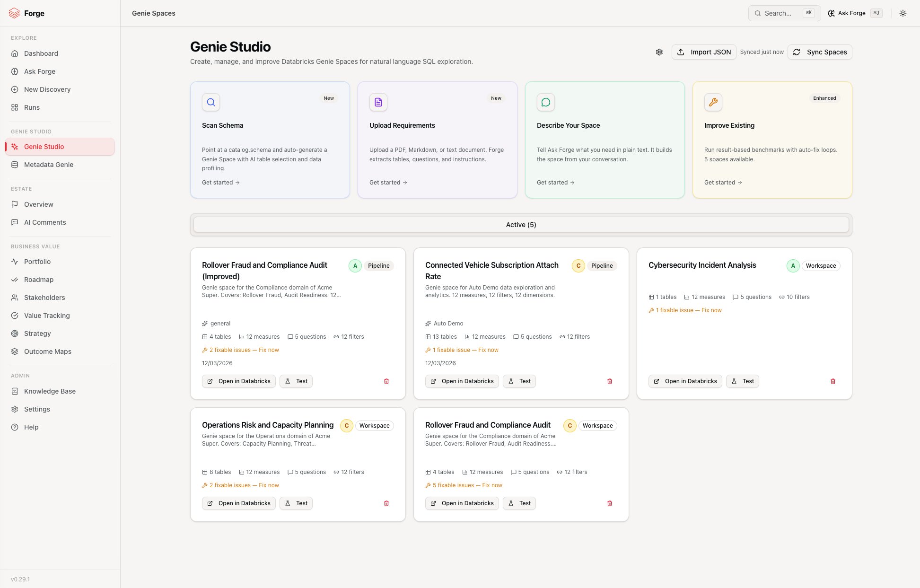This screenshot has height=588, width=920.
Task: Focus the Search field in header
Action: pyautogui.click(x=784, y=13)
